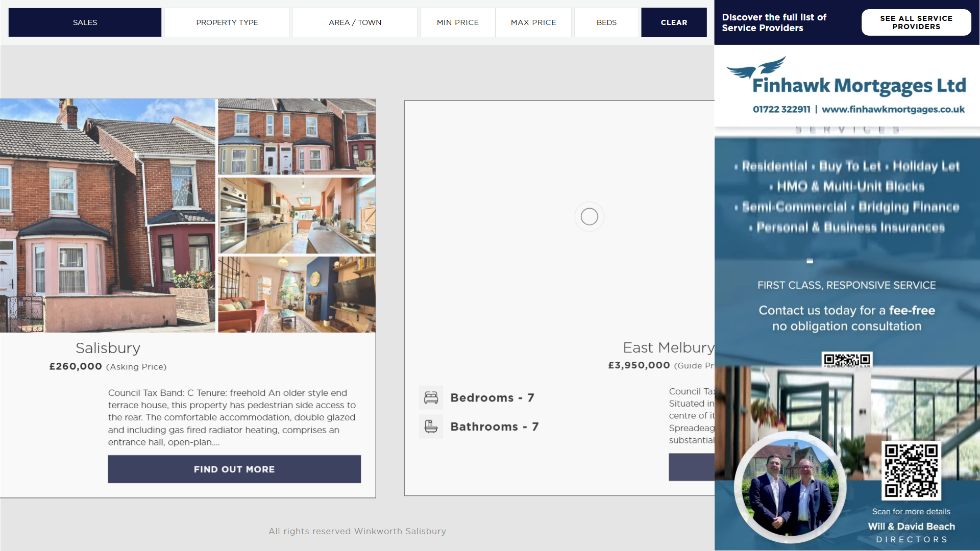Open the main Salisbury house exterior photo
The height and width of the screenshot is (551, 980).
(107, 215)
